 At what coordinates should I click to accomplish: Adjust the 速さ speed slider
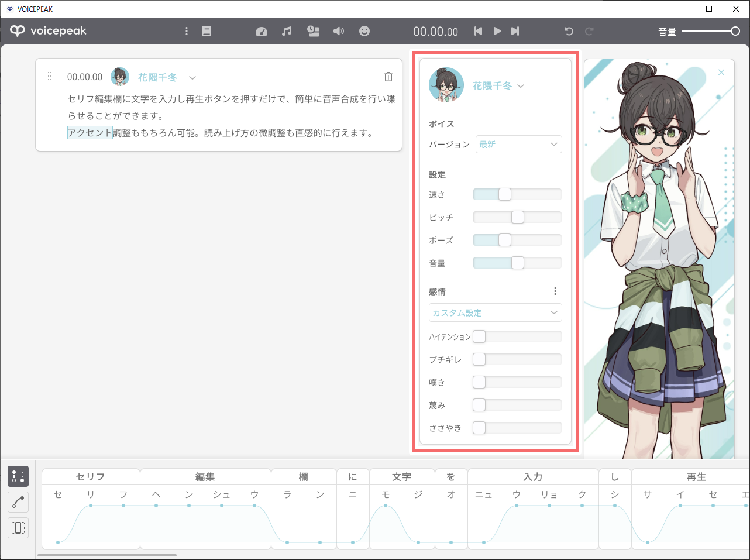[x=517, y=194]
